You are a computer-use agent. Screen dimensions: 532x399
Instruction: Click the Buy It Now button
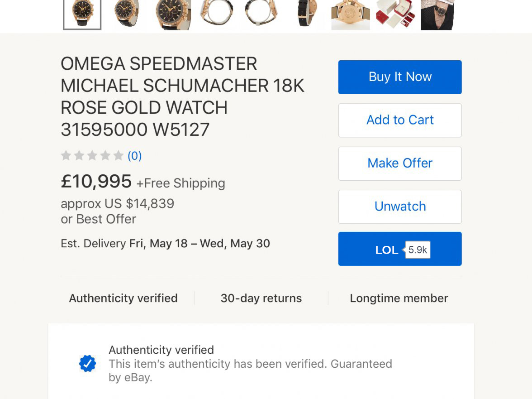click(400, 77)
